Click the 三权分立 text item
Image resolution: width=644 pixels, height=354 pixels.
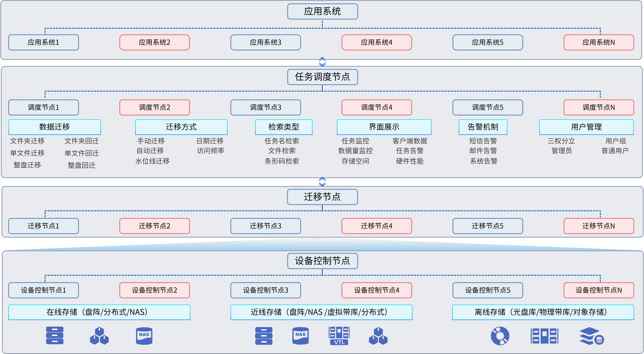tap(561, 141)
